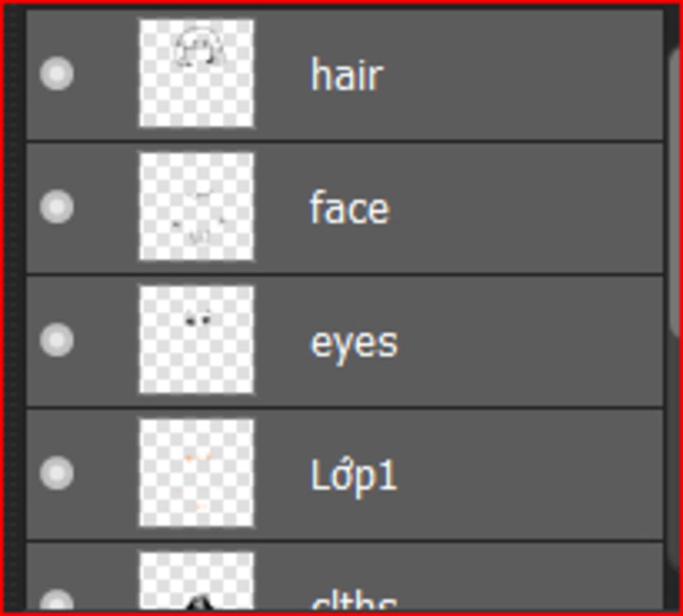Toggle visibility of the face layer
This screenshot has height=616, width=683.
pyautogui.click(x=57, y=207)
